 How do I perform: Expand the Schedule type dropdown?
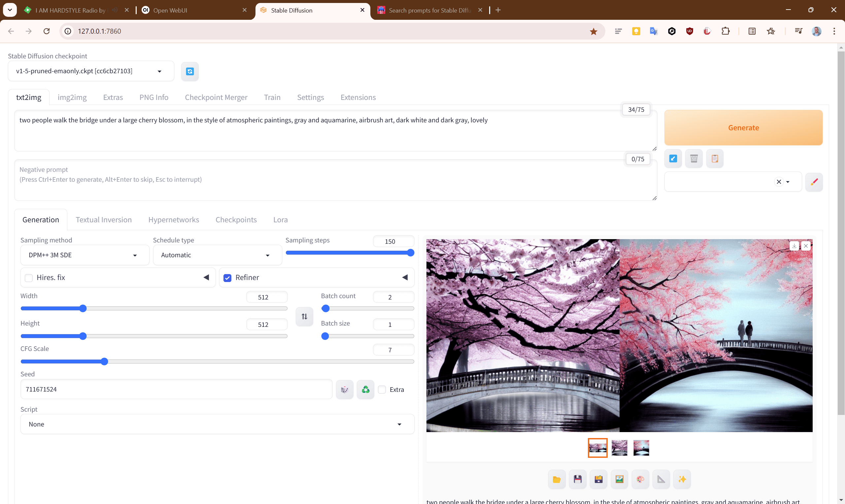(x=217, y=255)
